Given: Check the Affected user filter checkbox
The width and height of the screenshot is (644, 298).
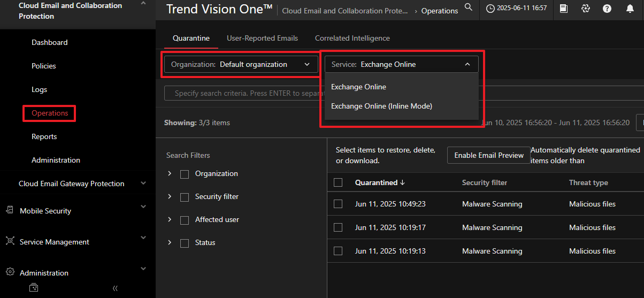Looking at the screenshot, I should (x=185, y=220).
